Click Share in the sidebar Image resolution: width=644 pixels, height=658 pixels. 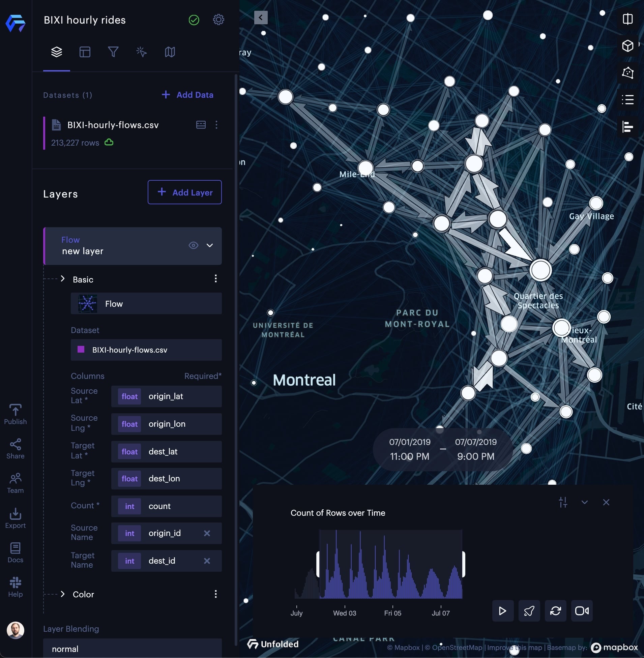pyautogui.click(x=15, y=449)
